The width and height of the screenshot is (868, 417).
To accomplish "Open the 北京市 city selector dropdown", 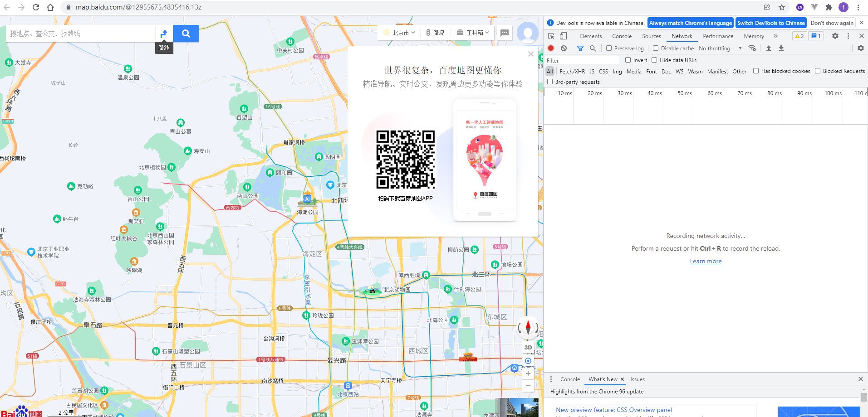I will [400, 32].
